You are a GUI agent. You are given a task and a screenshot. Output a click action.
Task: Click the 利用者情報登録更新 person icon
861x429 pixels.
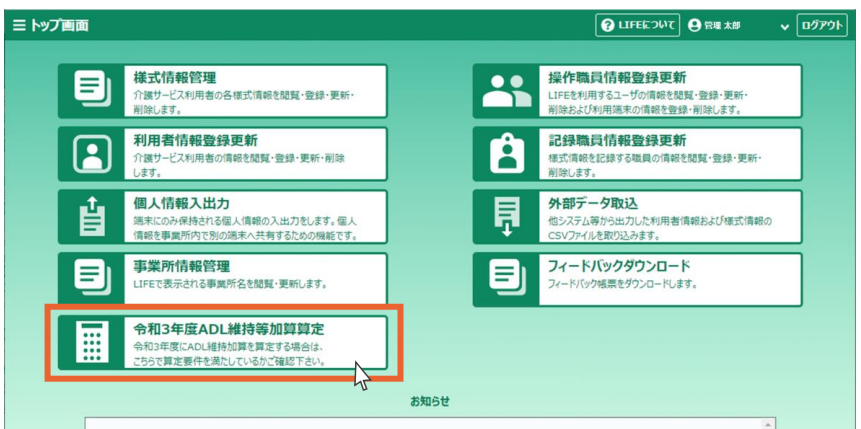[x=92, y=154]
